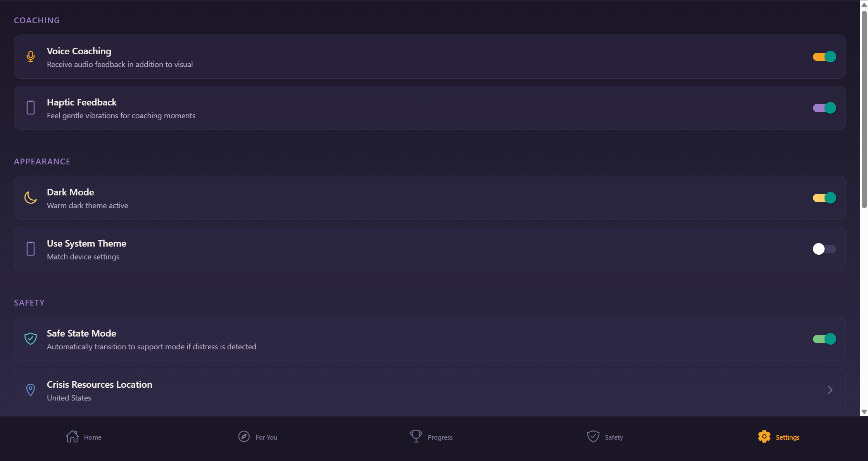Click the location pin icon for Crisis Resources
Viewport: 868px width, 461px height.
pos(31,390)
